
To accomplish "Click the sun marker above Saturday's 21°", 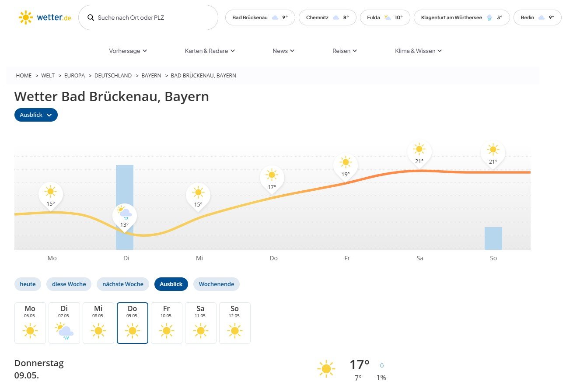I will [419, 149].
